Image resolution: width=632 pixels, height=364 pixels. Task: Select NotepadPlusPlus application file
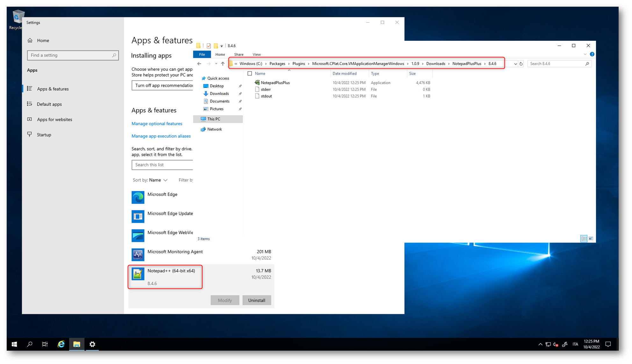275,83
